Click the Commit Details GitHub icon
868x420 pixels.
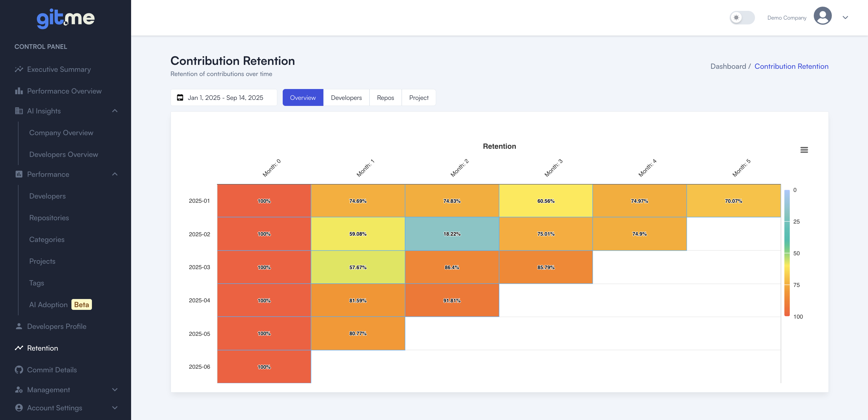pos(19,370)
